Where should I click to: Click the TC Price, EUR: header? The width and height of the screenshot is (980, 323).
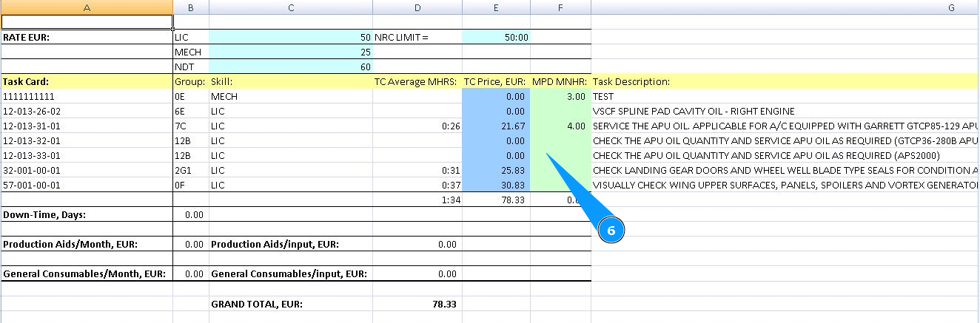pyautogui.click(x=496, y=81)
